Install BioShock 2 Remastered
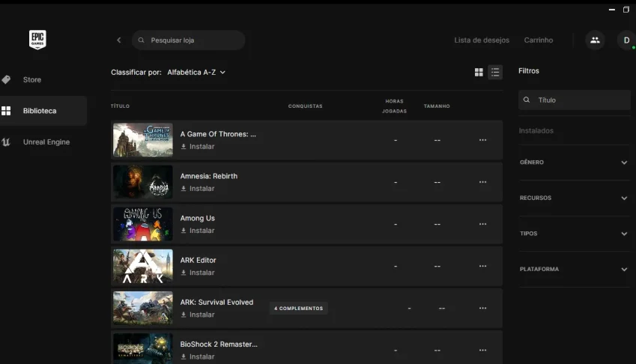 tap(198, 357)
